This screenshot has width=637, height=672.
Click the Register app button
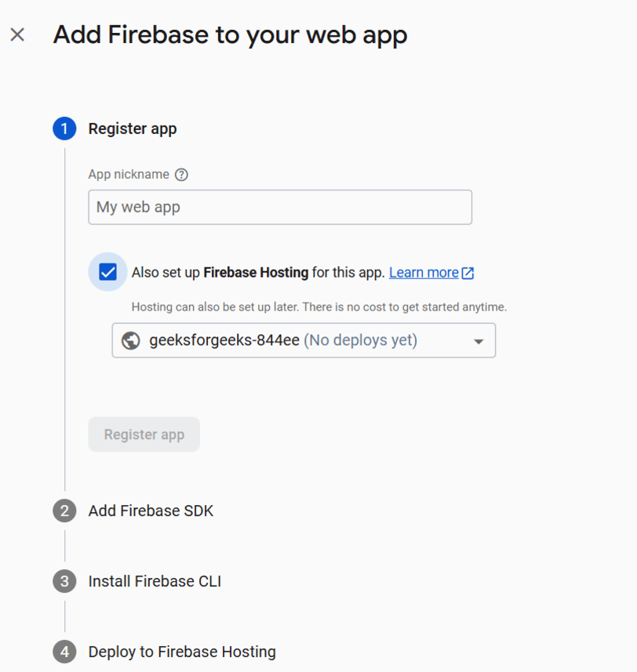coord(144,434)
